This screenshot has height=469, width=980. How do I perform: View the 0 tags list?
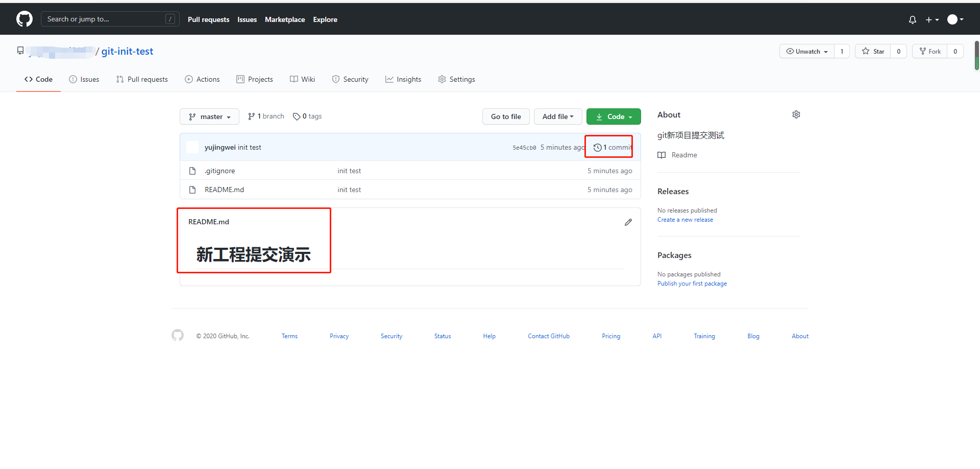(307, 116)
